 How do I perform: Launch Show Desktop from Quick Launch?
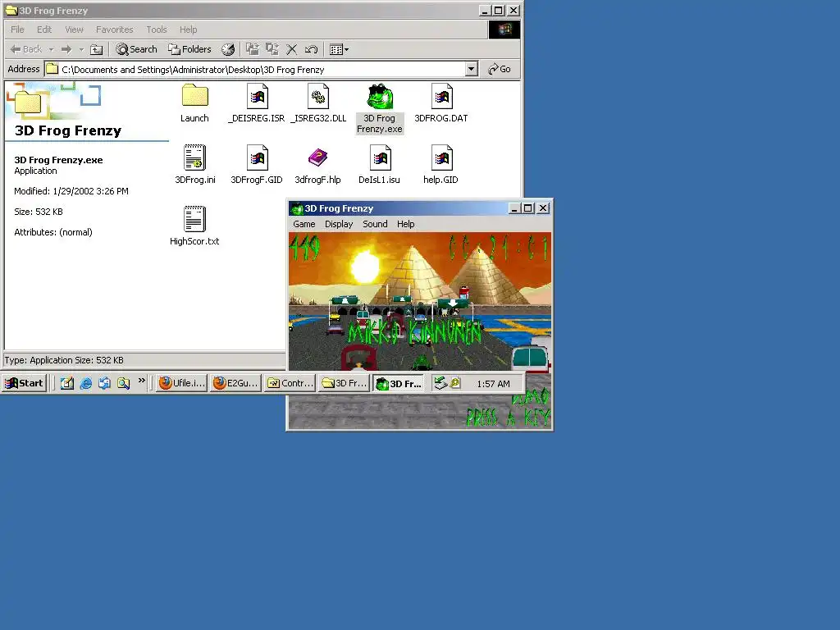pyautogui.click(x=67, y=383)
